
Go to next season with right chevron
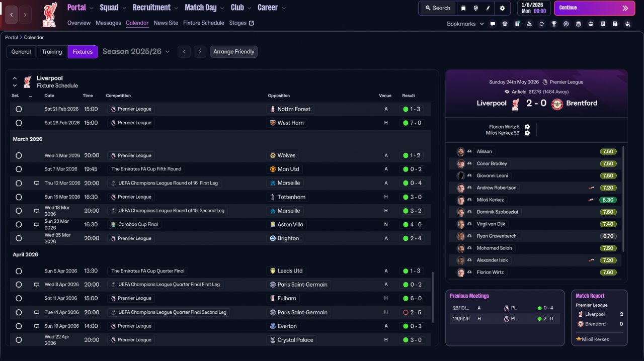coord(200,52)
